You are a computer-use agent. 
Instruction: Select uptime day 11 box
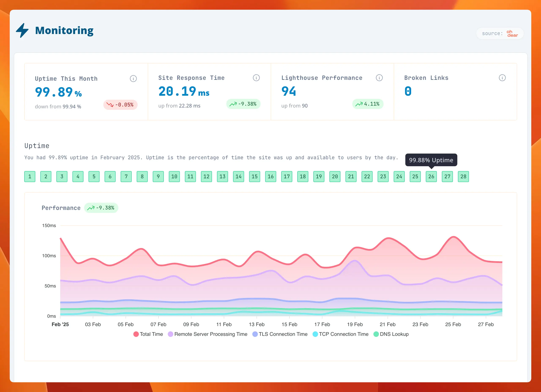pyautogui.click(x=190, y=176)
